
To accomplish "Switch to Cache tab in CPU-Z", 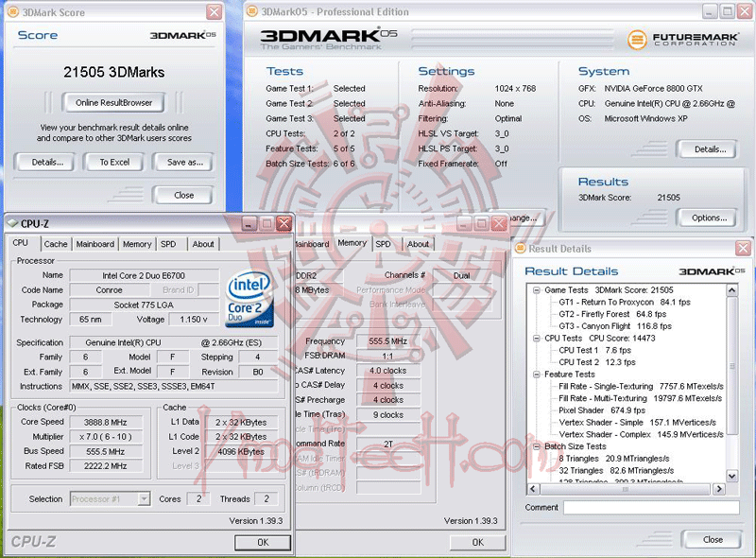I will (56, 244).
